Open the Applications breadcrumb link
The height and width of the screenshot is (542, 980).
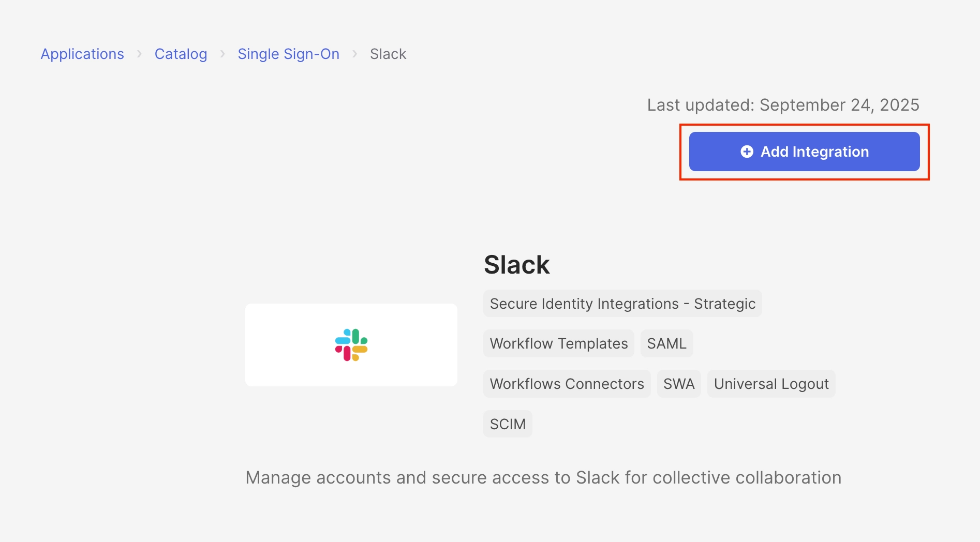tap(82, 54)
